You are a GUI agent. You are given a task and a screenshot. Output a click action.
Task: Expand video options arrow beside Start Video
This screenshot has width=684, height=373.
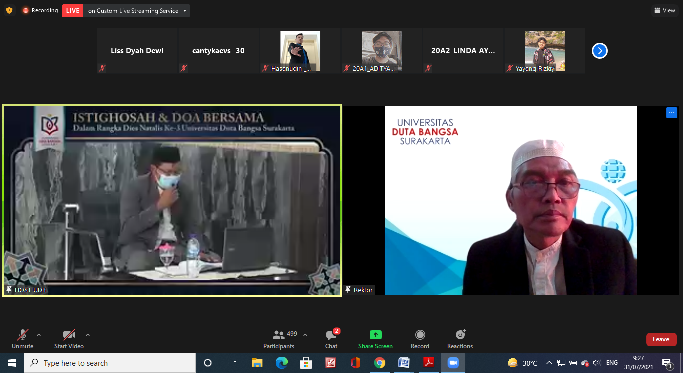click(88, 335)
